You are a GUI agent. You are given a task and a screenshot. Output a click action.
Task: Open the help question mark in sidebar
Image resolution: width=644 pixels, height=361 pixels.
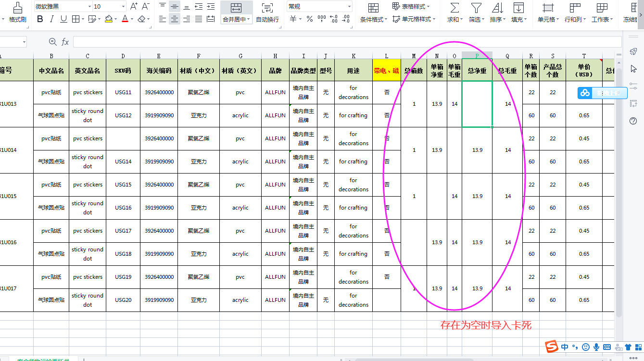(633, 121)
